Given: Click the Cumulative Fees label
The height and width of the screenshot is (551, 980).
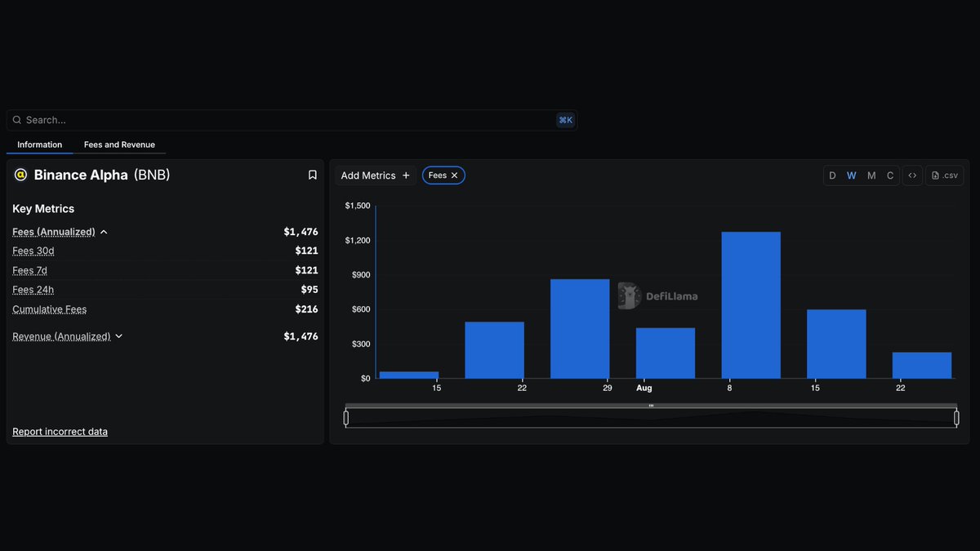Looking at the screenshot, I should click(x=49, y=309).
